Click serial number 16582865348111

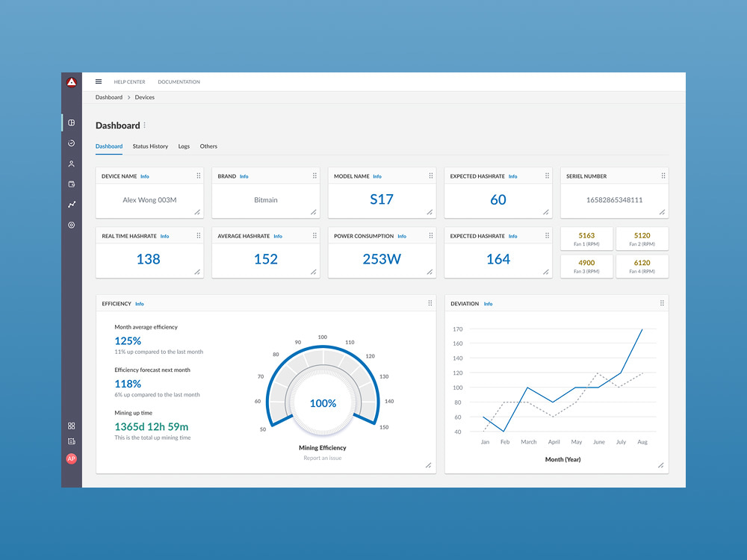pos(615,200)
